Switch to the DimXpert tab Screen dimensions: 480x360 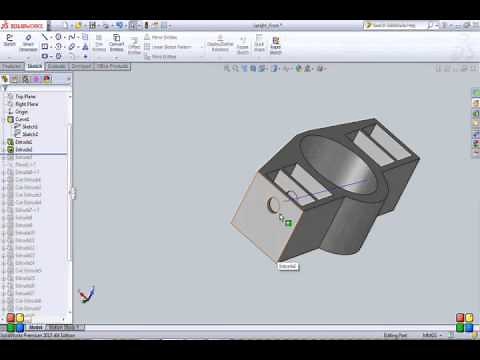tap(81, 66)
